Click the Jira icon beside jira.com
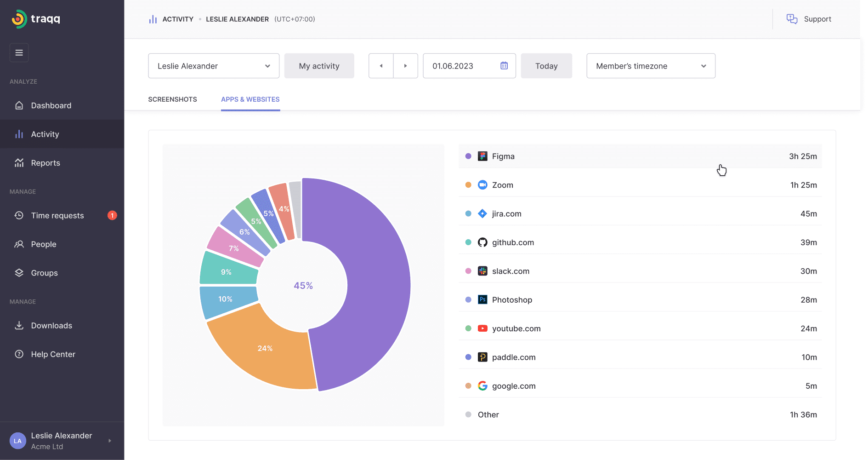 click(x=482, y=213)
